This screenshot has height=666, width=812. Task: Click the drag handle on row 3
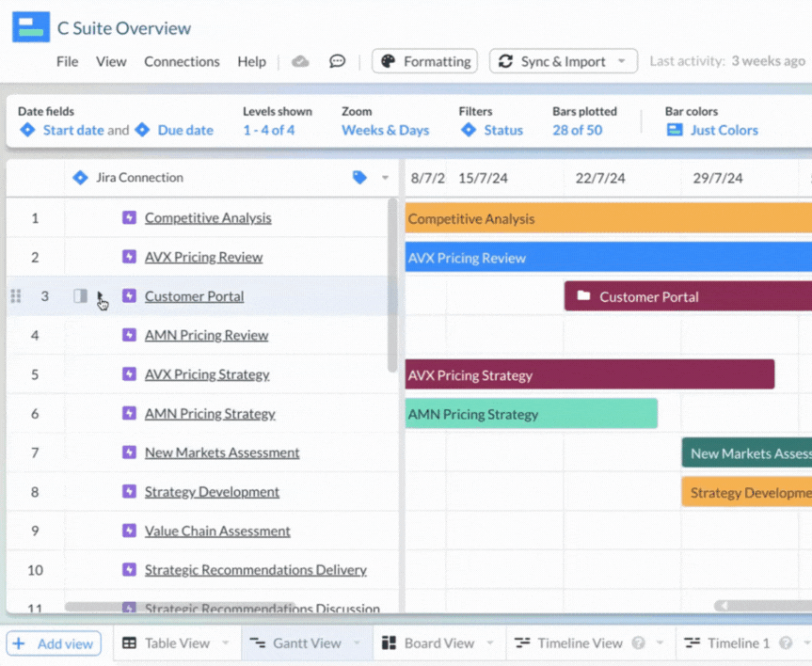15,295
